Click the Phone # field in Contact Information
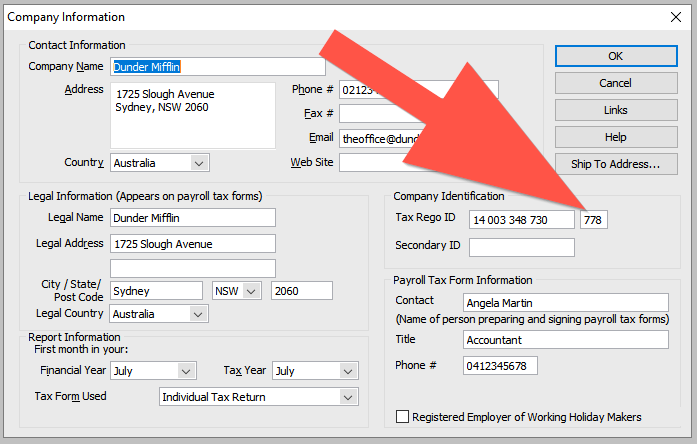The image size is (697, 444). click(x=419, y=90)
